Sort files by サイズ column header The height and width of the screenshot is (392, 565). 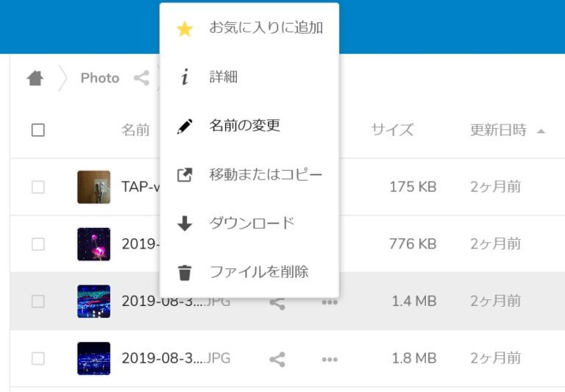[x=392, y=129]
